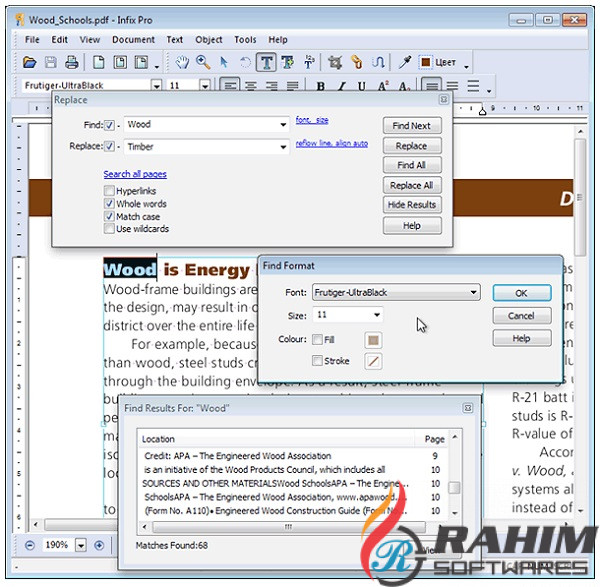Open the Text menu
Viewport: 600px width, 587px height.
tap(174, 39)
